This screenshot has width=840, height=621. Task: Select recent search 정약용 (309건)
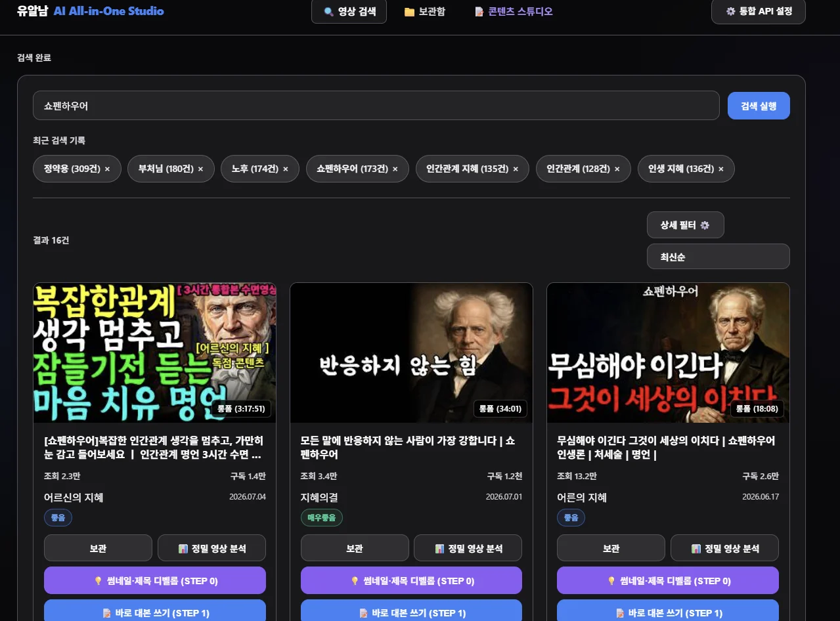coord(72,169)
